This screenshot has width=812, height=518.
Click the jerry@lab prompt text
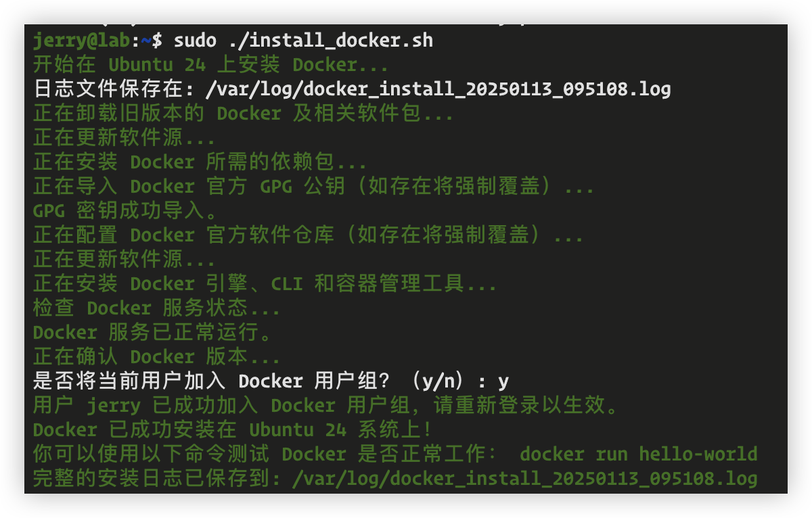click(82, 41)
